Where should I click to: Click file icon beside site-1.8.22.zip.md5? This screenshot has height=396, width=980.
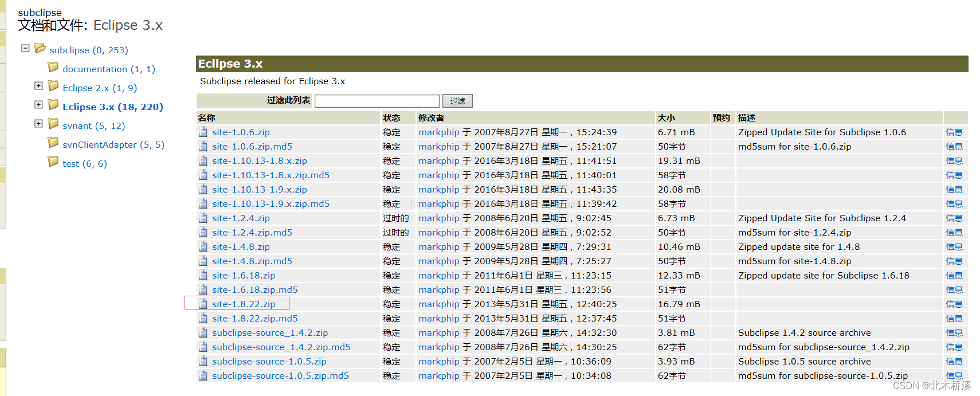[203, 318]
